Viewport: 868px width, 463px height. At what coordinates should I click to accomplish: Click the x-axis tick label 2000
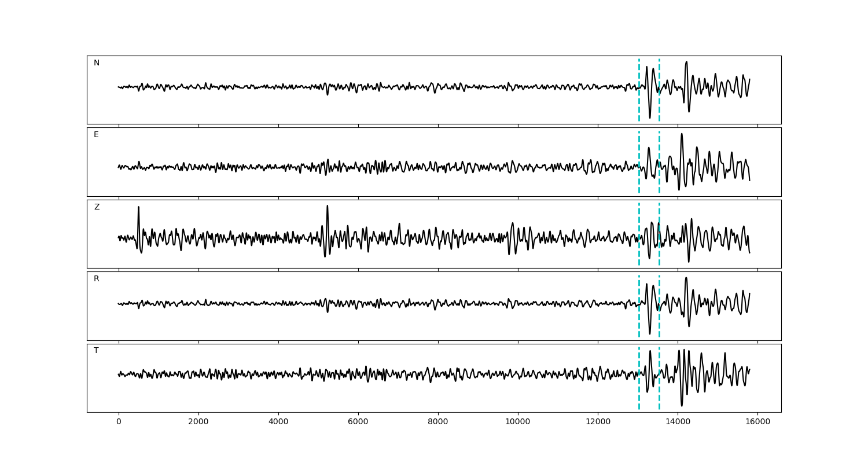pyautogui.click(x=198, y=422)
